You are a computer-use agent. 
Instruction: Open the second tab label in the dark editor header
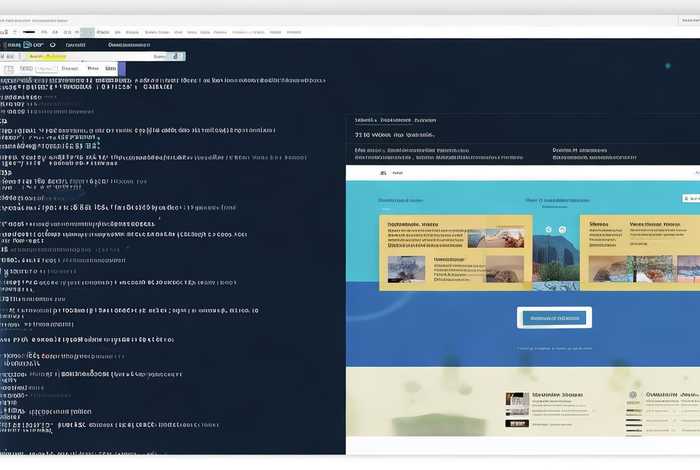(128, 44)
